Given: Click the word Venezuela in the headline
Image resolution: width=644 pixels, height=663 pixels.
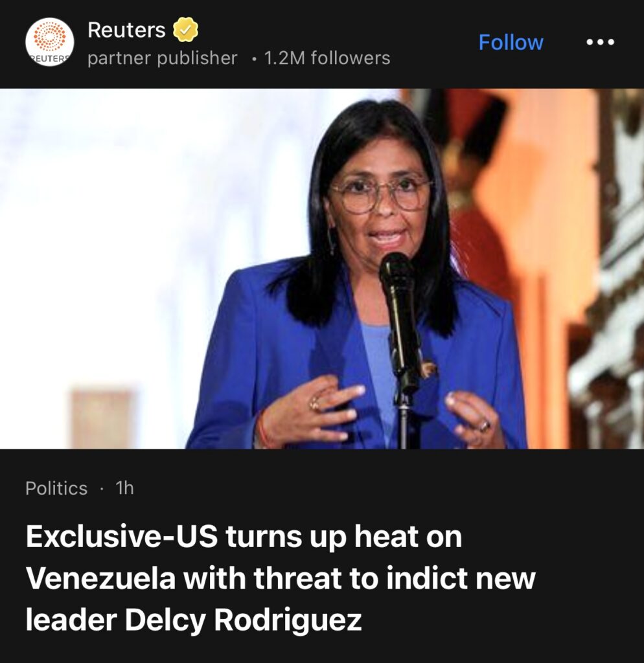Looking at the screenshot, I should [100, 578].
